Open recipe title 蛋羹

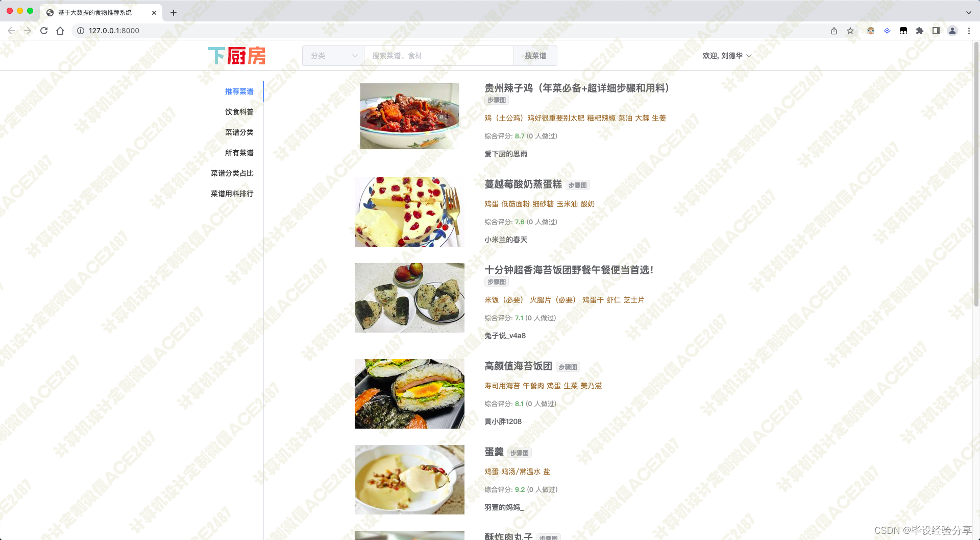coord(494,452)
